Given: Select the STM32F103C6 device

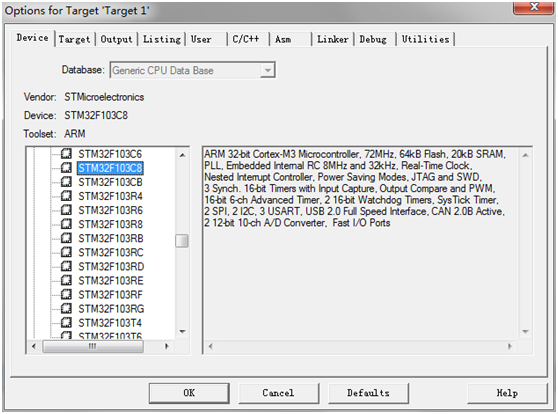Looking at the screenshot, I should [110, 154].
